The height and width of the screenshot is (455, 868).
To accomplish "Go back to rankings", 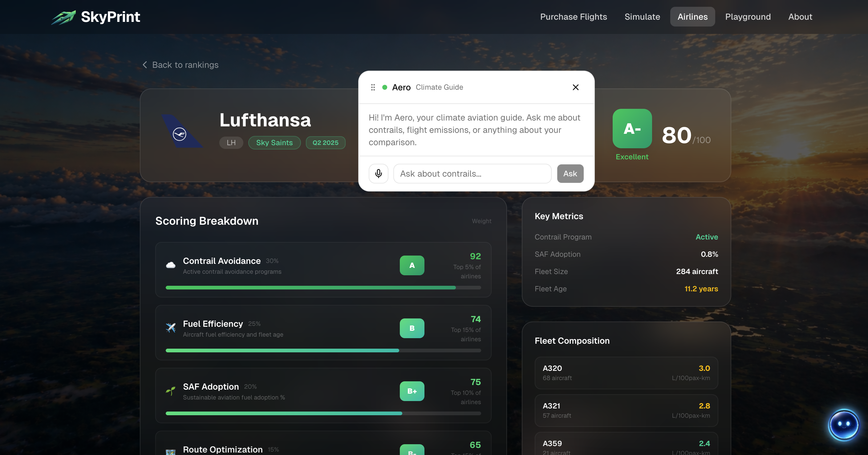I will click(x=185, y=65).
